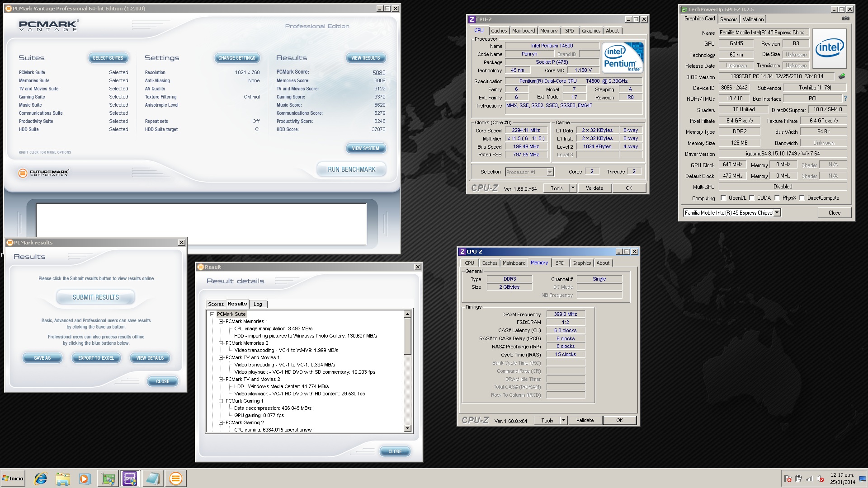The height and width of the screenshot is (488, 868).
Task: Click the GPU-Z camera screenshot icon
Action: 845,19
